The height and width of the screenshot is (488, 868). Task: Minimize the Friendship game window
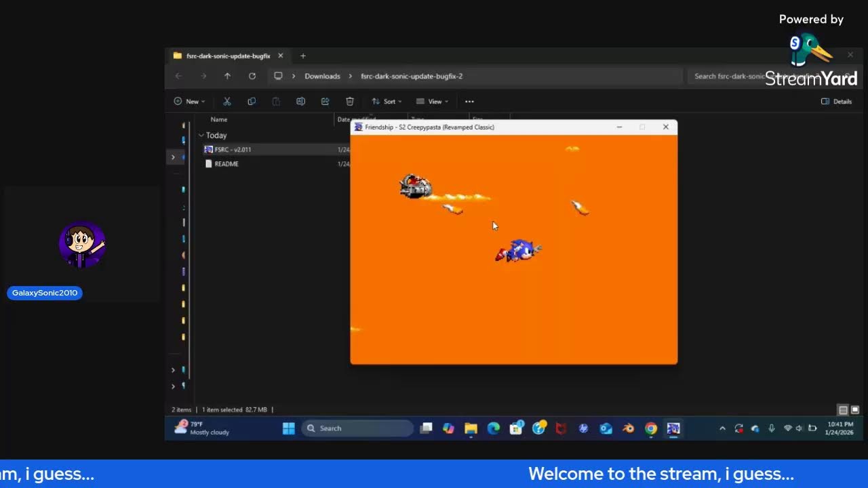point(619,127)
